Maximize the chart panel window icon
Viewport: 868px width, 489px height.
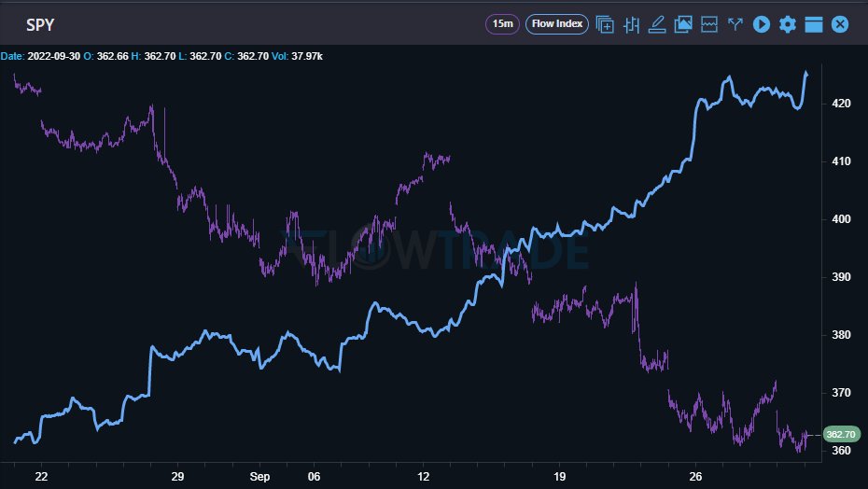[813, 24]
